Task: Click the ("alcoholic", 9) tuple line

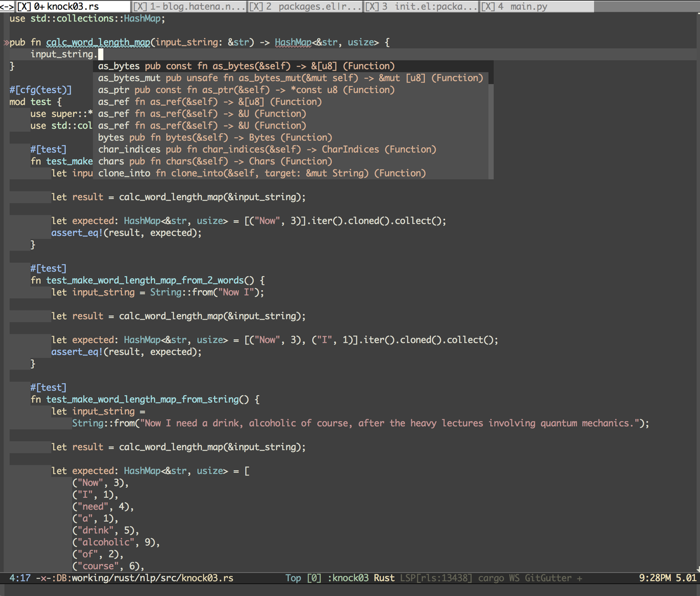Action: click(x=116, y=542)
